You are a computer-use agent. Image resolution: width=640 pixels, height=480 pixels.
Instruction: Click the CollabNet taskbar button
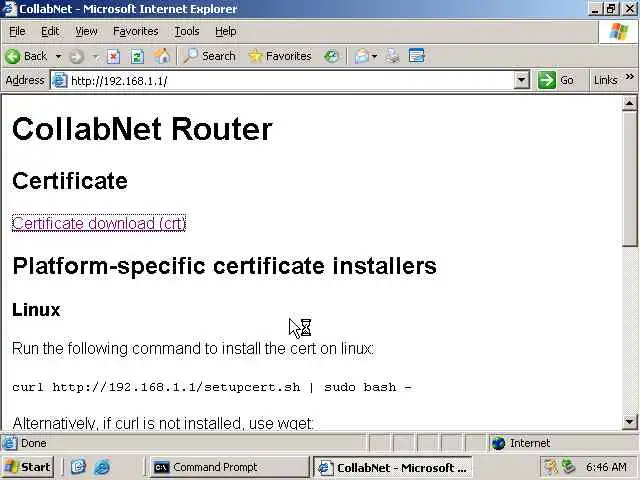393,467
